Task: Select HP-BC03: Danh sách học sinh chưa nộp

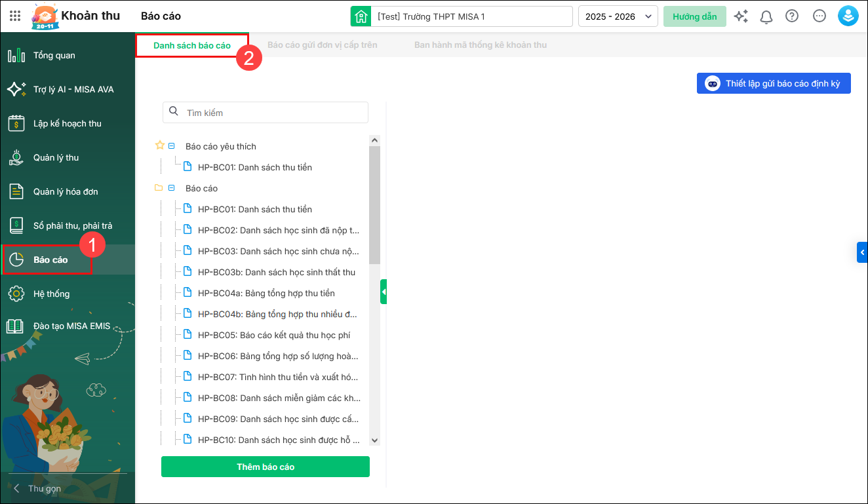Action: click(279, 251)
